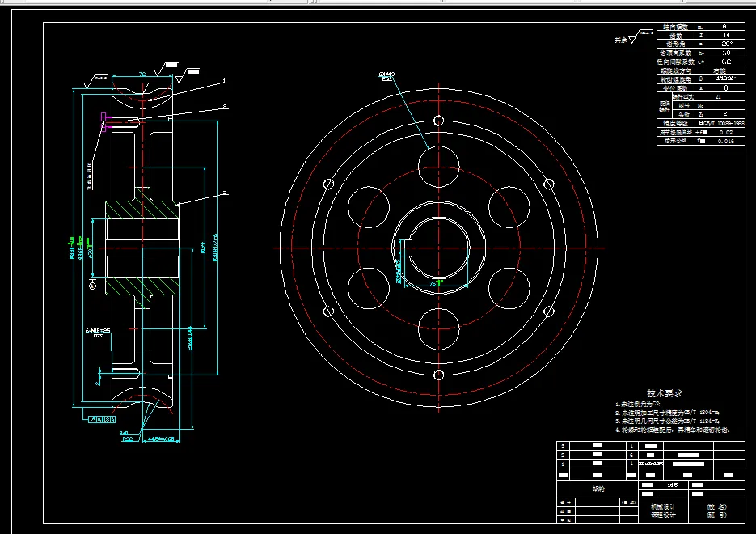
Task: Click the 齿顶高系数 value 1.0
Action: 726,53
